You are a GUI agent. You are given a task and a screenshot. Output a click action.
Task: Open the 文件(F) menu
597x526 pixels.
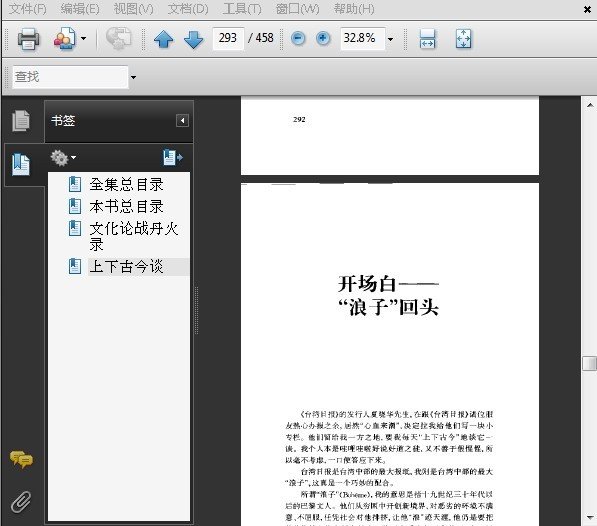coord(27,8)
